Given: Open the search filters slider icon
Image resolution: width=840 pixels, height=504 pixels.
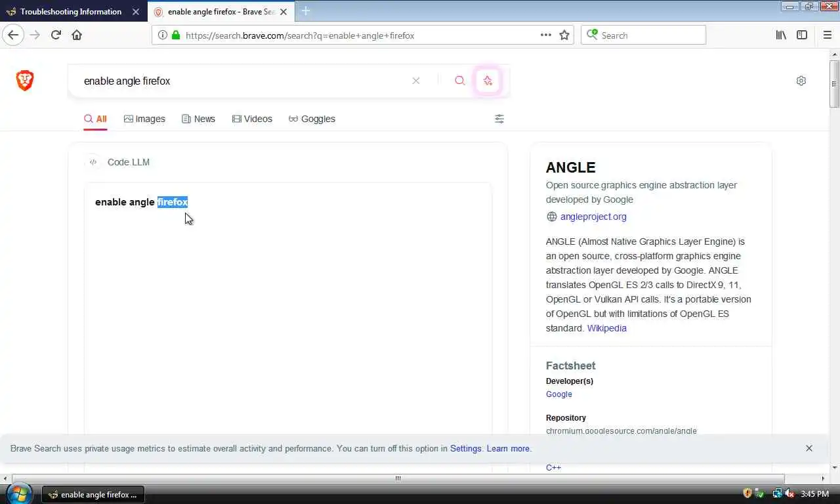Looking at the screenshot, I should [499, 119].
